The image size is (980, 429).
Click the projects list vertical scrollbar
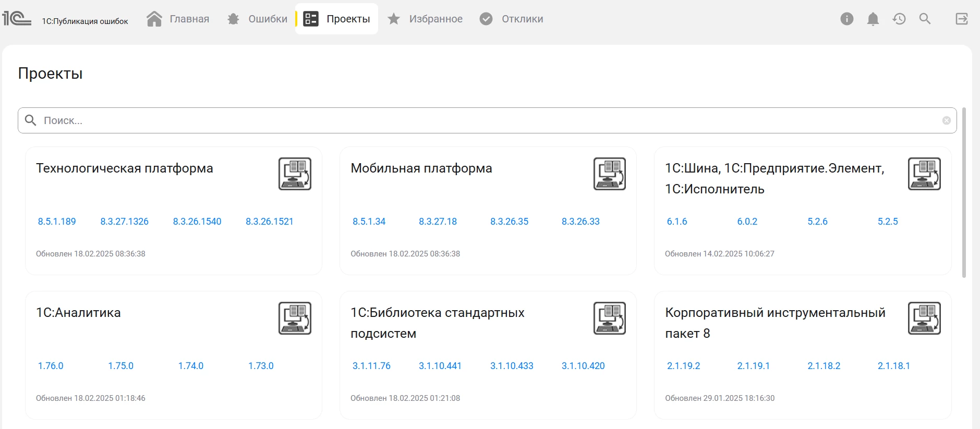pyautogui.click(x=964, y=193)
